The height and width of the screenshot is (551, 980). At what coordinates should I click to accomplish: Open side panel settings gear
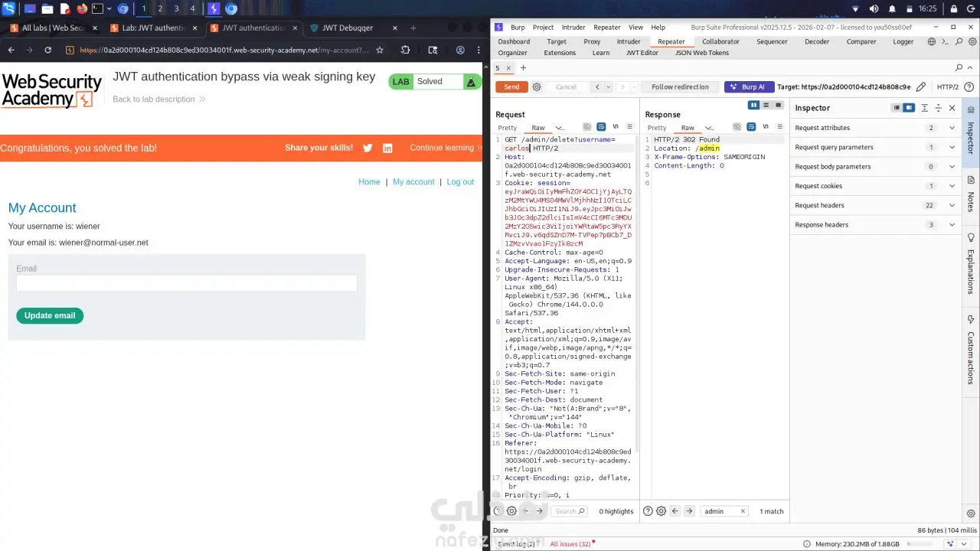tap(971, 514)
